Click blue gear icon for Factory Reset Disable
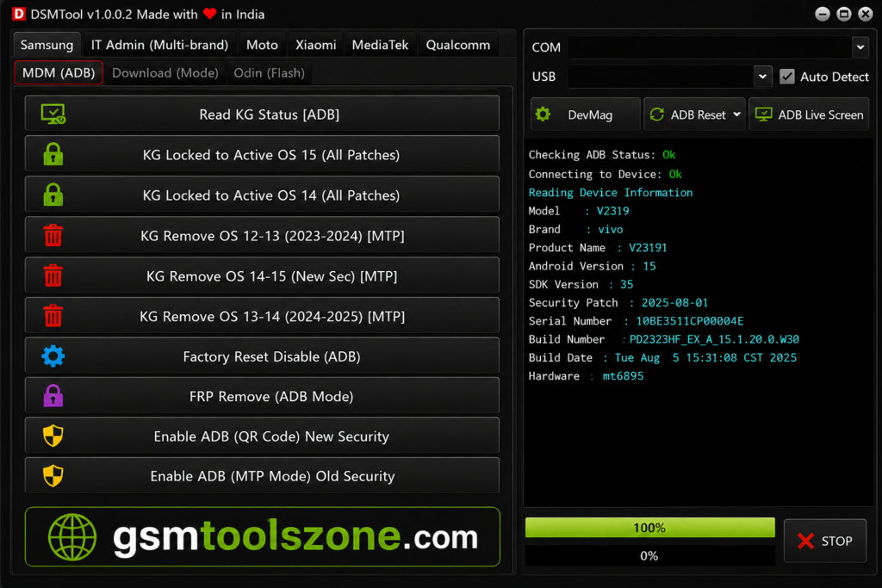The width and height of the screenshot is (882, 588). (53, 356)
